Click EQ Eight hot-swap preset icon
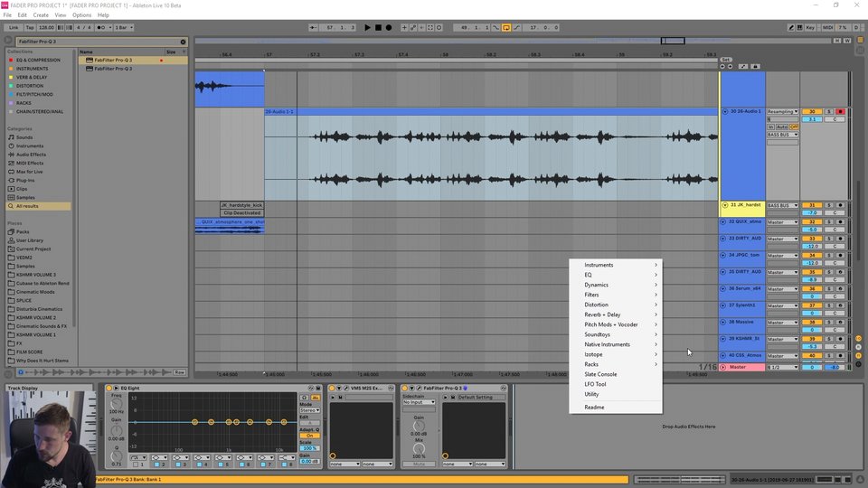The image size is (868, 488). click(x=310, y=388)
